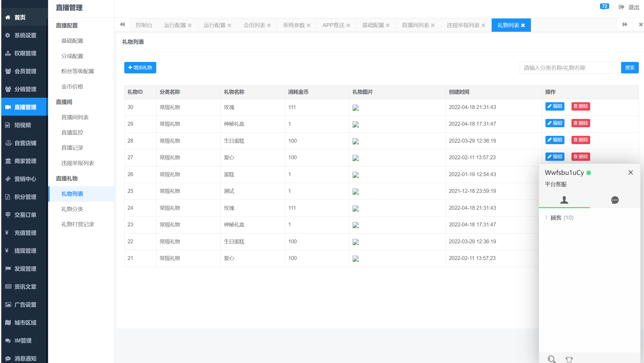644x363 pixels.
Task: Close the 会员列表 tab with its x
Action: click(x=269, y=25)
